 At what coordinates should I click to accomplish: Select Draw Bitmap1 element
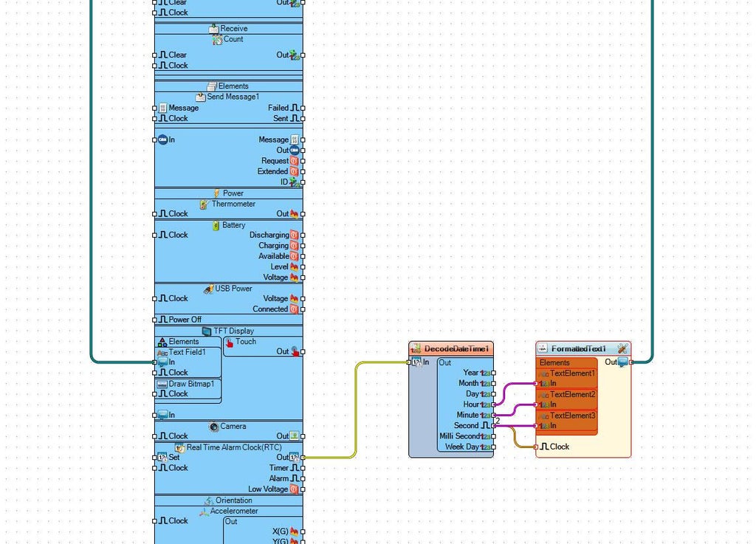(188, 384)
